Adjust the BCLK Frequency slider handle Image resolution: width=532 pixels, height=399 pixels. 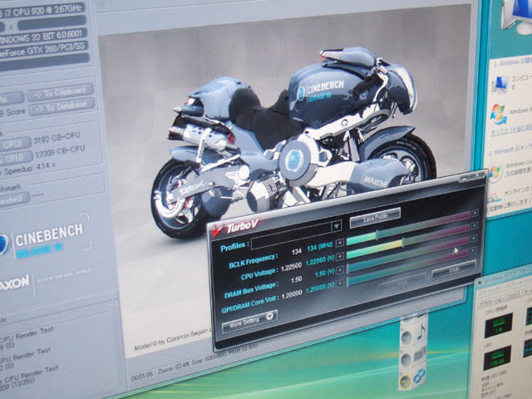click(377, 235)
